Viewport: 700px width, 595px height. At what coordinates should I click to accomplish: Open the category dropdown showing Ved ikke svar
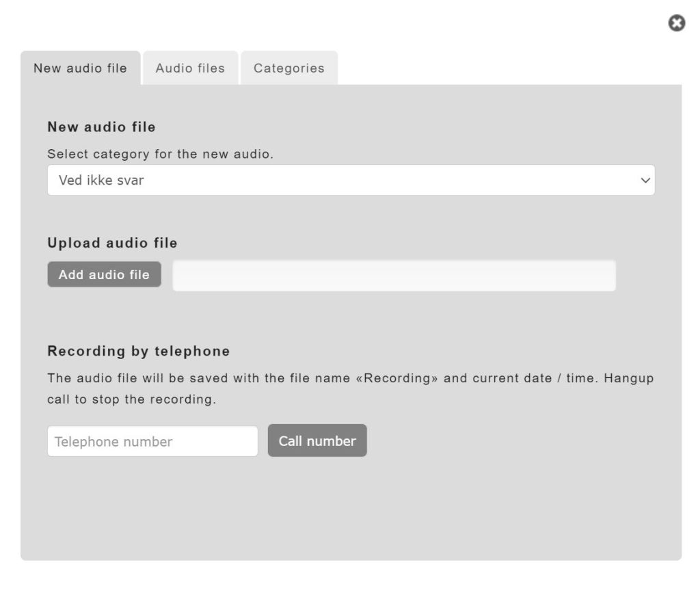click(x=350, y=180)
